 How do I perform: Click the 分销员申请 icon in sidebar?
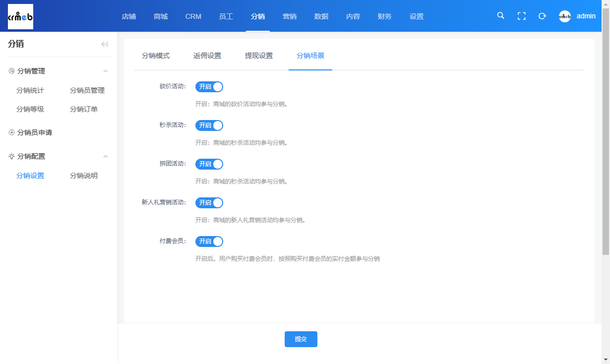point(11,132)
